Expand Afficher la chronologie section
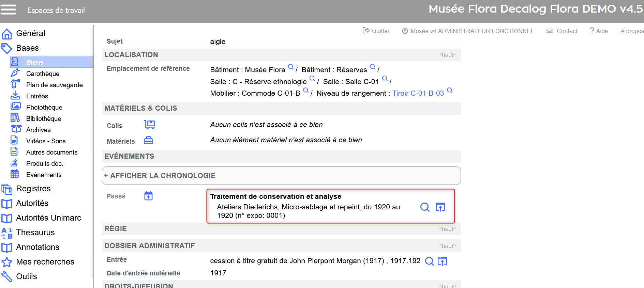644x288 pixels. tap(160, 176)
